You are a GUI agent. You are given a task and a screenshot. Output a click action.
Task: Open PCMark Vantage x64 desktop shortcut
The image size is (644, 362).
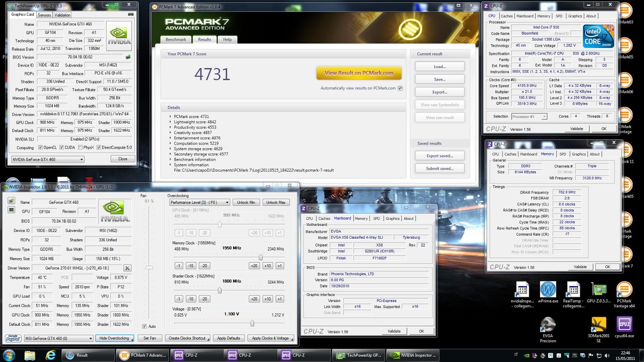pos(624,295)
